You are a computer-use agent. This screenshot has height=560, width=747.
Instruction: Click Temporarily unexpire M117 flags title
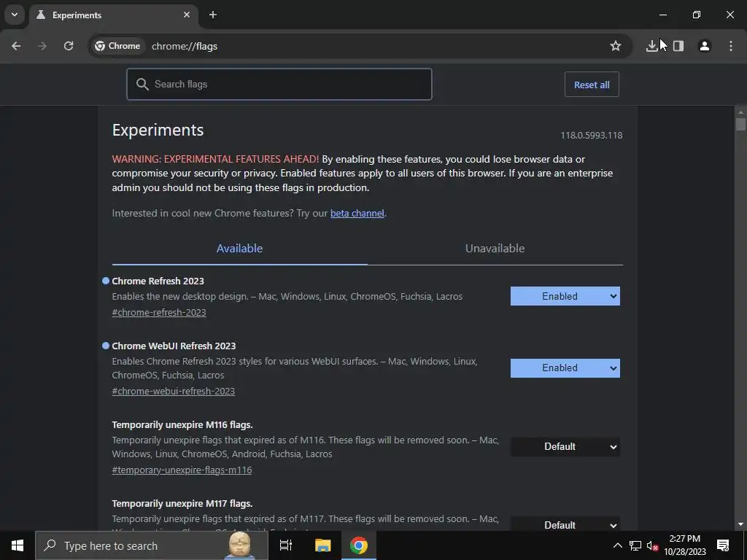[182, 503]
